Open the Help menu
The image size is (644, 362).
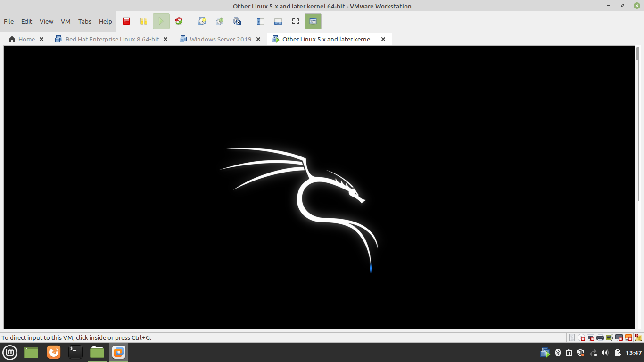[106, 21]
